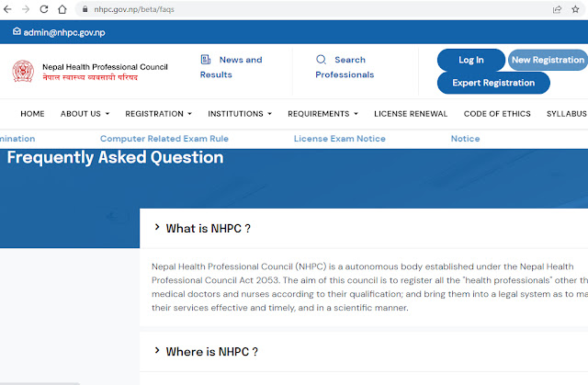Viewport: 588px width, 385px height.
Task: Open the admin@nhpc.gov.np email link
Action: pos(64,32)
